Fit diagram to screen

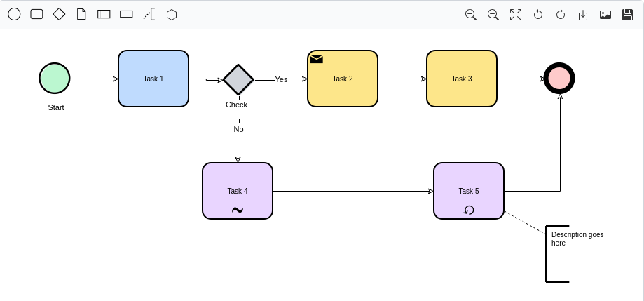(516, 15)
